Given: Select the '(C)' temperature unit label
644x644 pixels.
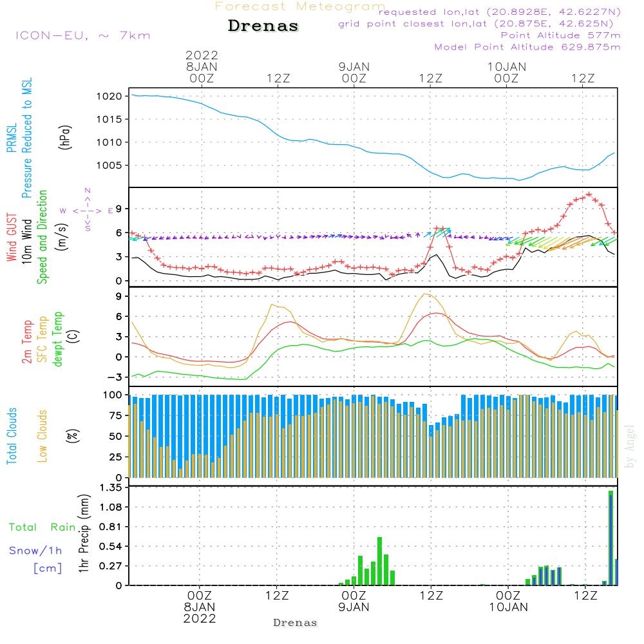Looking at the screenshot, I should tap(73, 336).
